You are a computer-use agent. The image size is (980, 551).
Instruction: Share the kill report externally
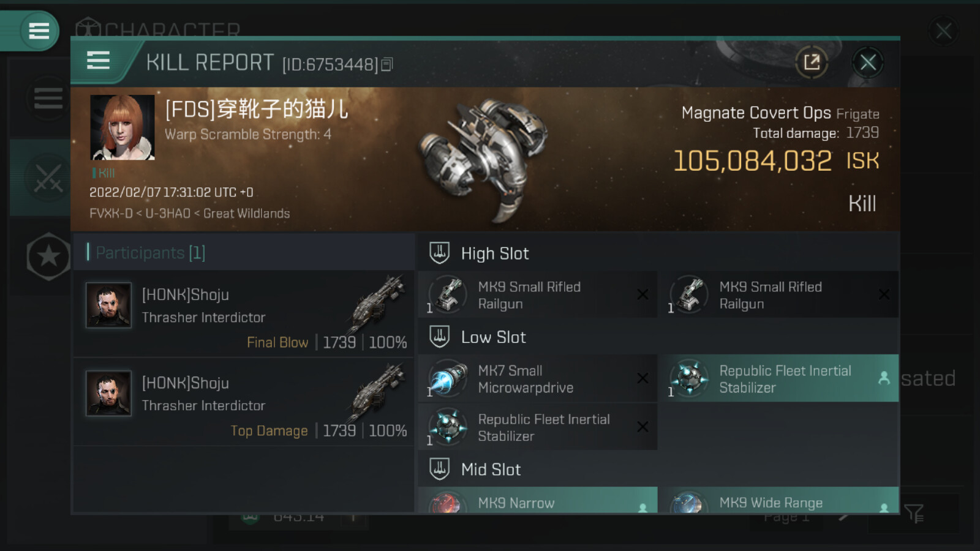point(812,62)
